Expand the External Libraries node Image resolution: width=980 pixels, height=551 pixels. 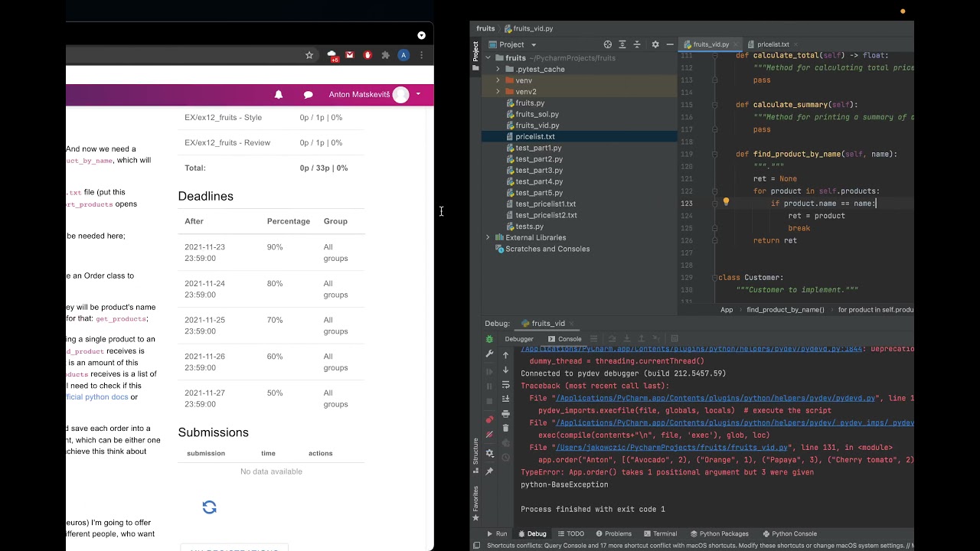[x=488, y=237]
